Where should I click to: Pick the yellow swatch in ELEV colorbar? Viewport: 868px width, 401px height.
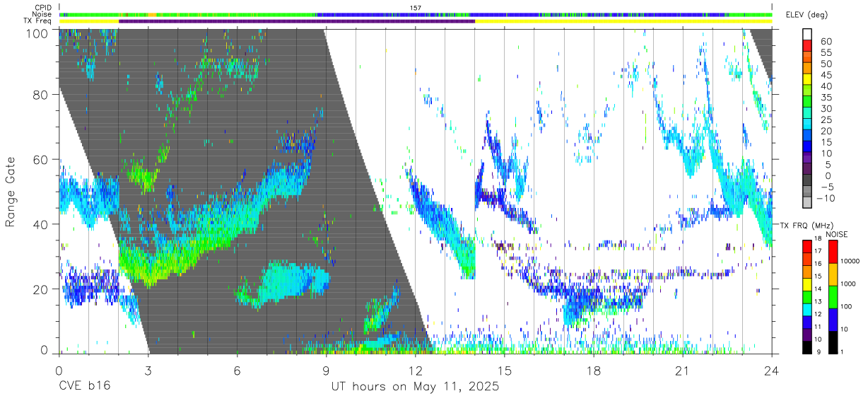click(807, 81)
